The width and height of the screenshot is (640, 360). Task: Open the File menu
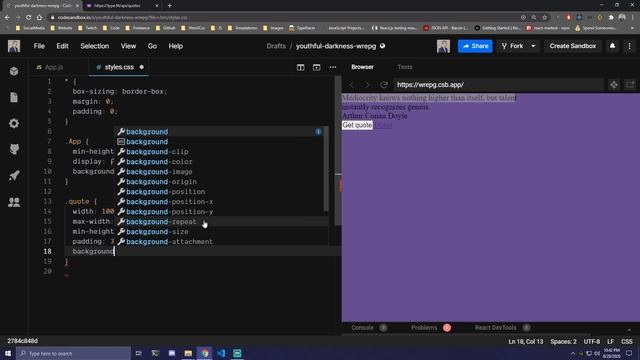click(x=39, y=46)
